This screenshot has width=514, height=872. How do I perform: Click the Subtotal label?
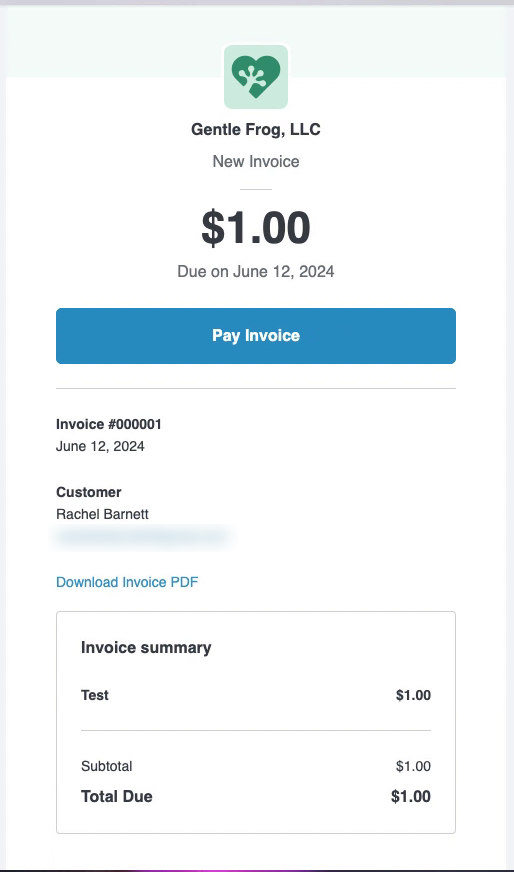click(107, 766)
